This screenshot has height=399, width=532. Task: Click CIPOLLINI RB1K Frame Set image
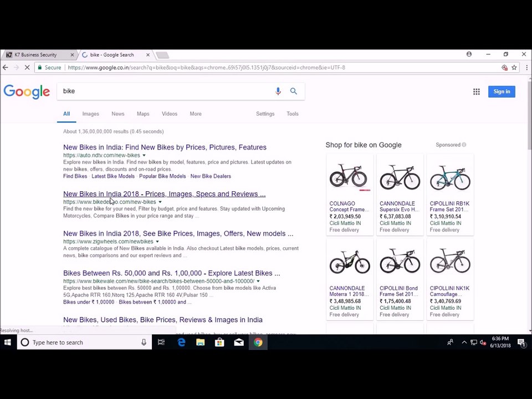pos(450,177)
